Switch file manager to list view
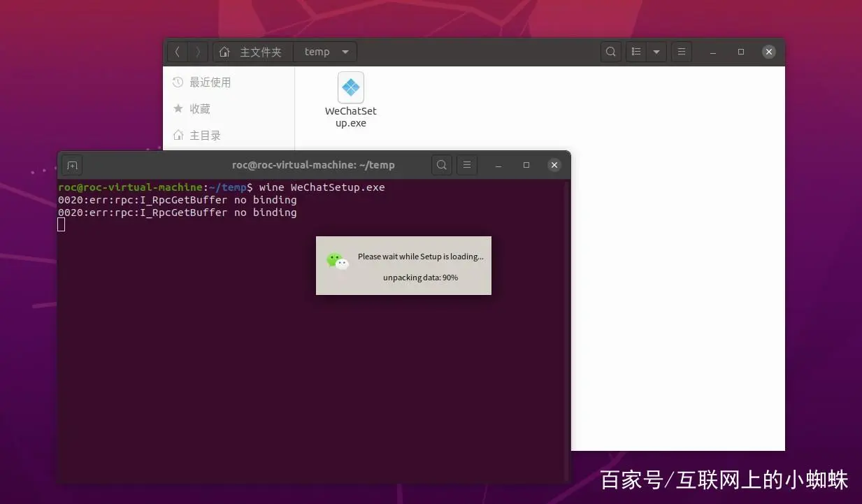Screen dimensions: 862x504 coord(636,52)
